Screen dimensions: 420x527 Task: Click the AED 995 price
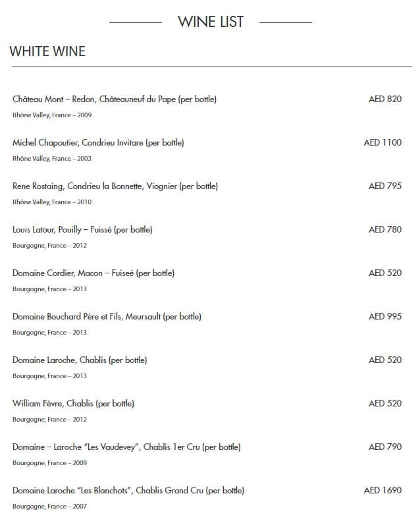point(385,317)
